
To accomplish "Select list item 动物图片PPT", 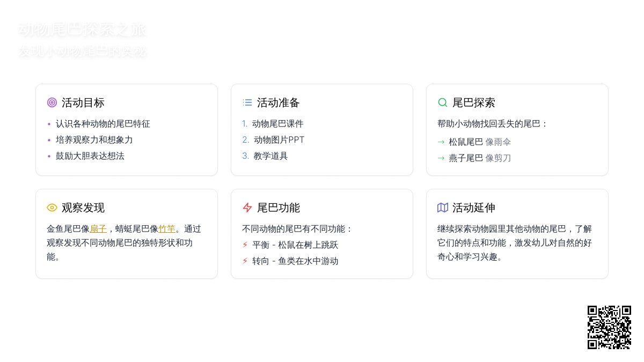I will [x=279, y=140].
